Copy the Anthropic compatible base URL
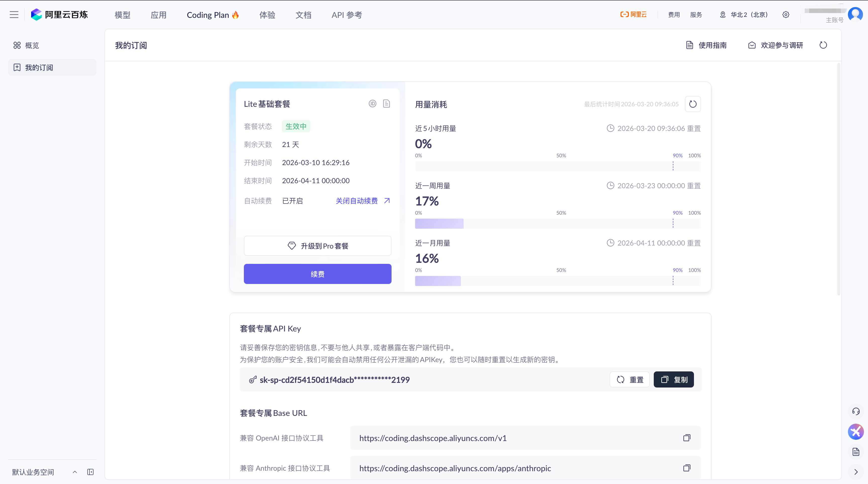 pos(686,468)
